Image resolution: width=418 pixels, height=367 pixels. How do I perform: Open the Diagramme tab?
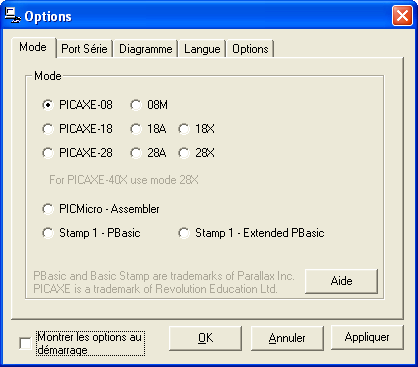(x=146, y=49)
